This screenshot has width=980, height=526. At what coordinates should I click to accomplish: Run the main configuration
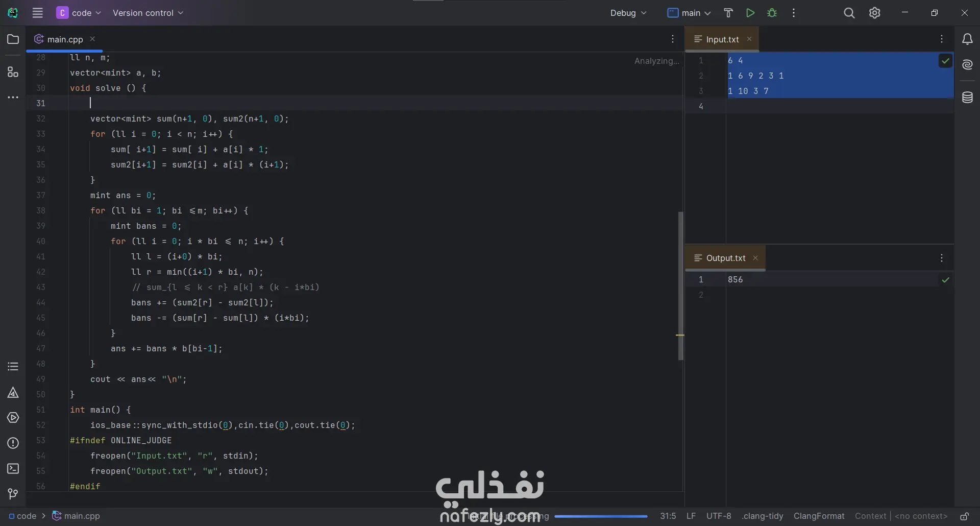point(750,13)
